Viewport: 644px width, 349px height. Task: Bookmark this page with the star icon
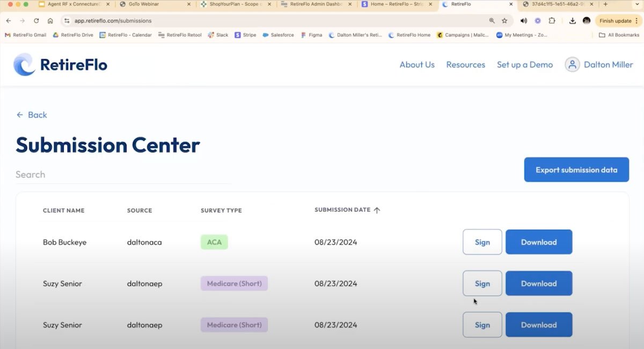pyautogui.click(x=504, y=21)
